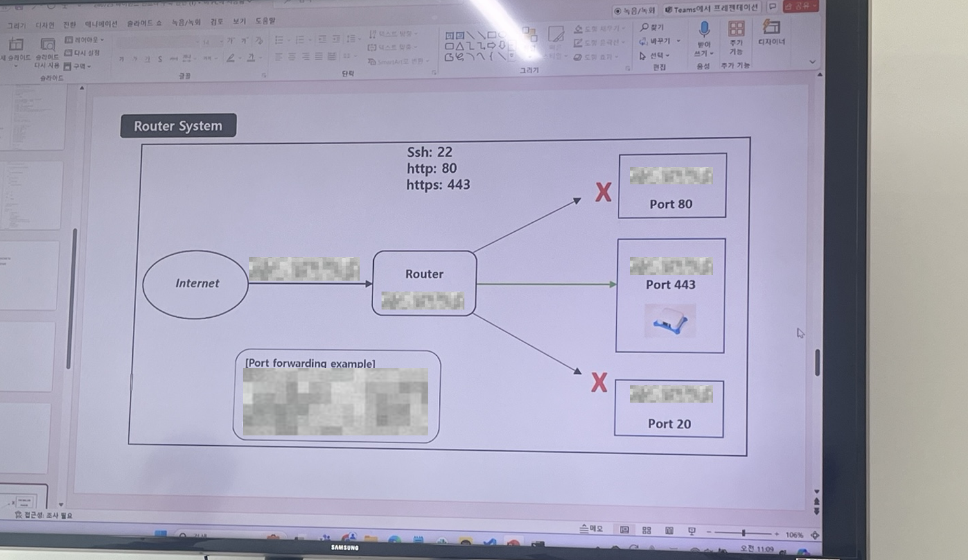
Task: Open the 검토 (Review) ribbon tab
Action: point(216,22)
